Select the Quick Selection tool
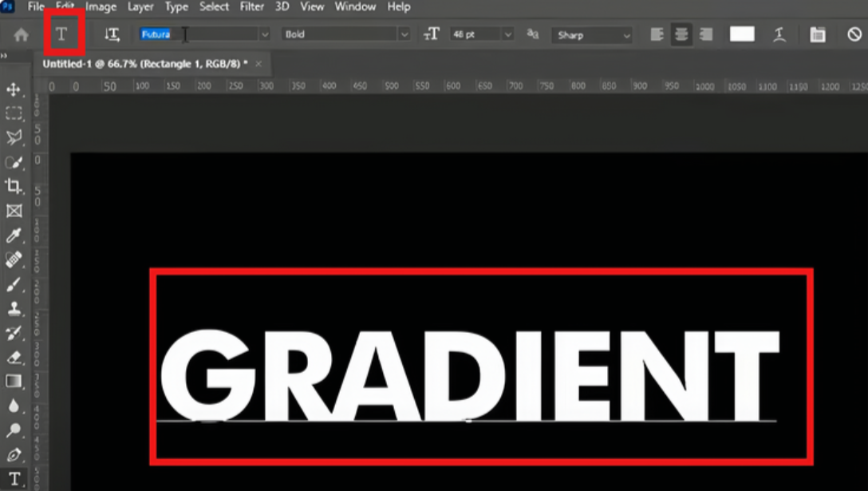This screenshot has width=868, height=491. click(x=14, y=162)
